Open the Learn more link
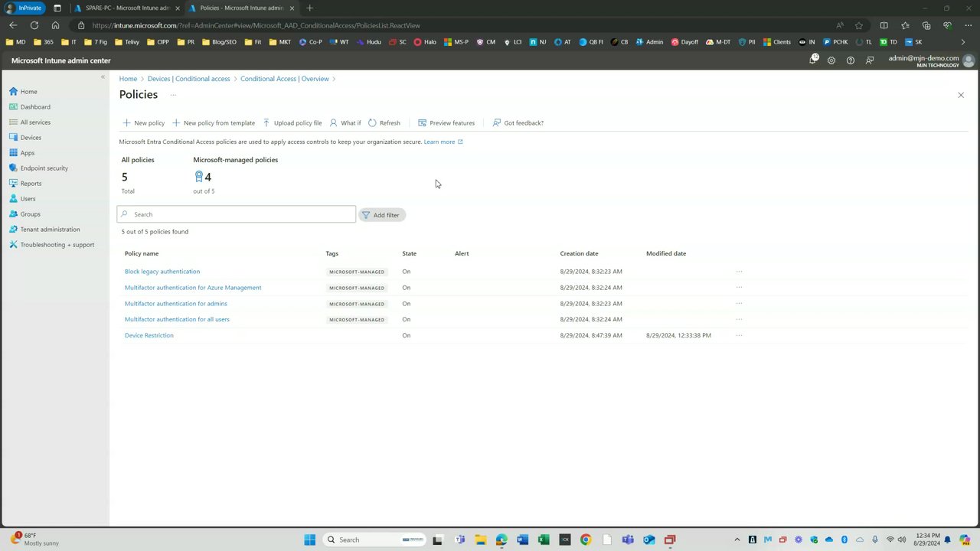 pos(443,142)
